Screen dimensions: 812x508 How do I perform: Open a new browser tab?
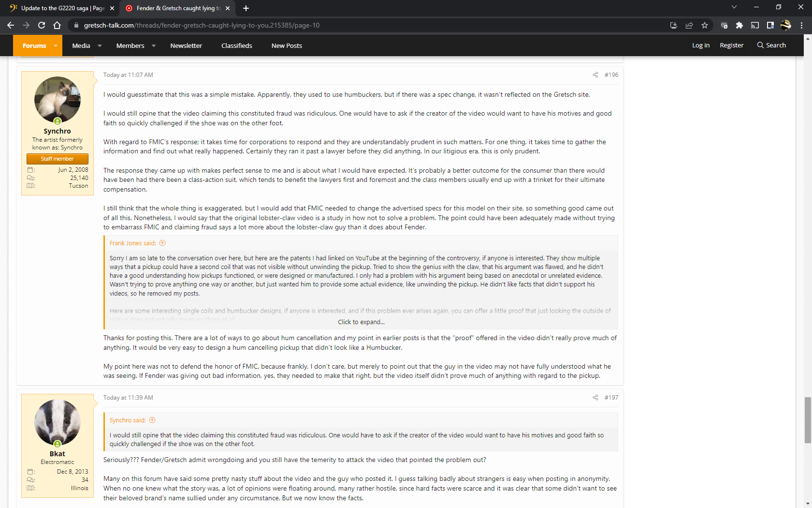(x=246, y=8)
